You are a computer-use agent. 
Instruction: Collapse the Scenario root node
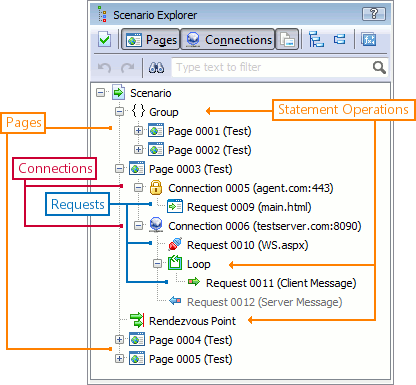coord(100,92)
